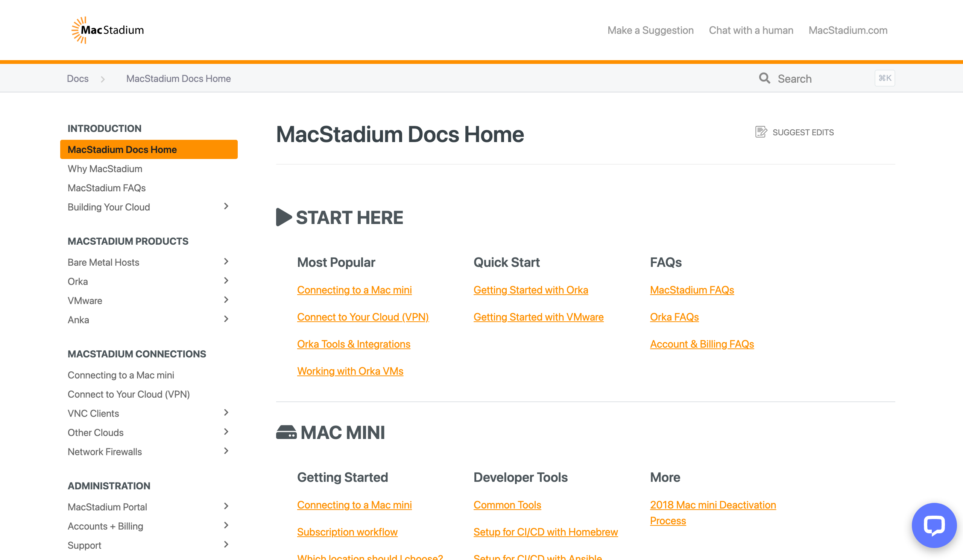
Task: Open Why MacStadium sidebar page
Action: 105,169
